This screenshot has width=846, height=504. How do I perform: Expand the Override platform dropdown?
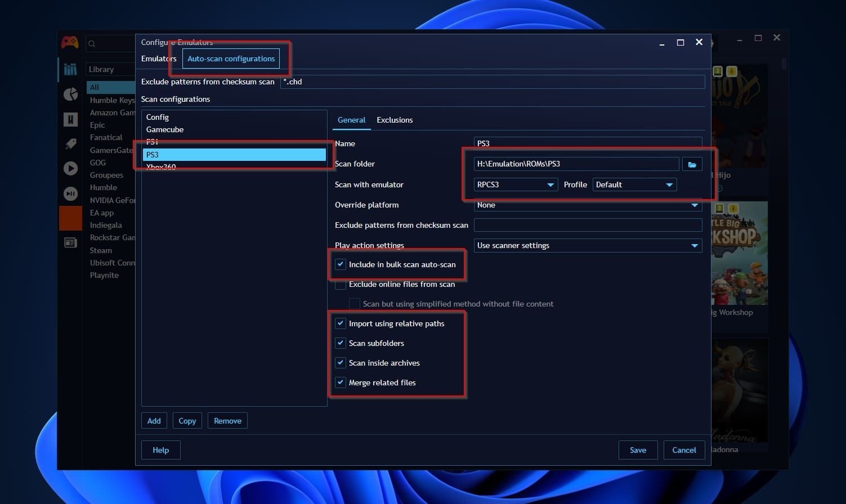(x=588, y=205)
